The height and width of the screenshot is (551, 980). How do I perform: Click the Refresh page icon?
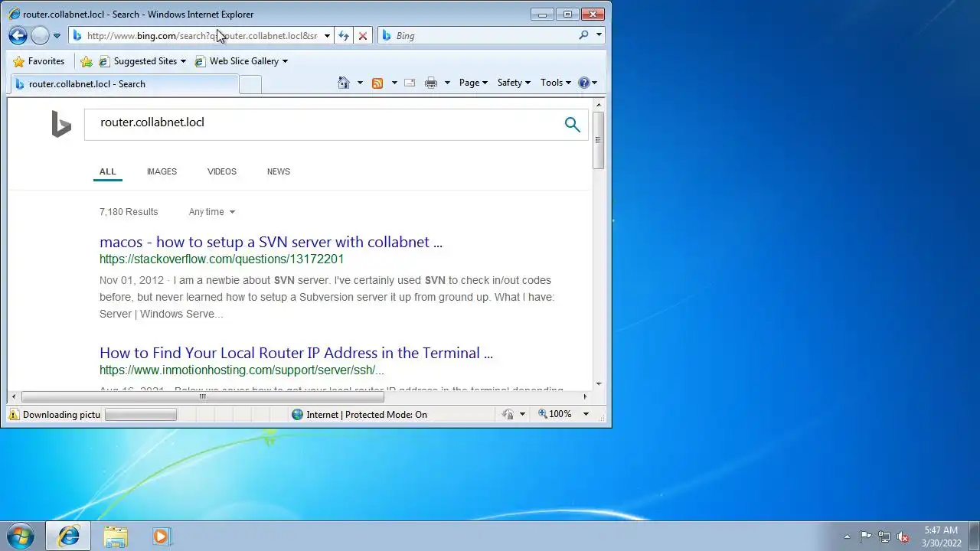pyautogui.click(x=344, y=36)
